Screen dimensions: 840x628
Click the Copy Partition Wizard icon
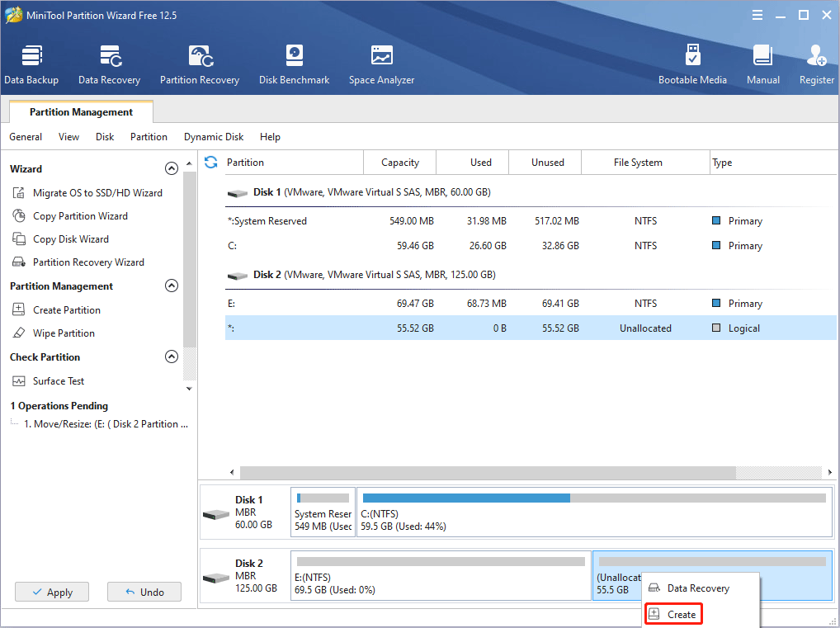pyautogui.click(x=19, y=216)
